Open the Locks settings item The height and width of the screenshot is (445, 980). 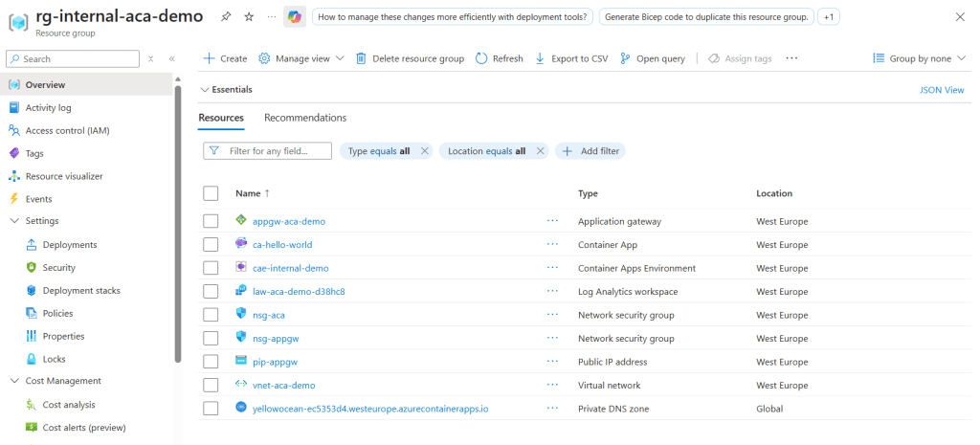point(54,359)
